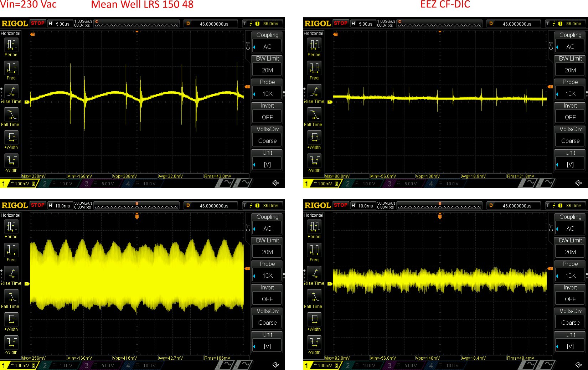Select Period measurement on EEZ CF-DIC 5.00us scope
588x370 pixels.
coord(314,45)
